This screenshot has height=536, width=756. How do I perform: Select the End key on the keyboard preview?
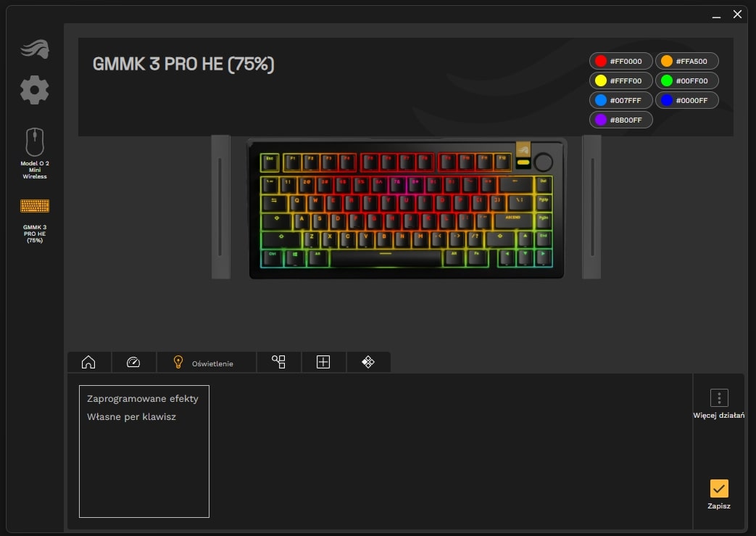pyautogui.click(x=544, y=240)
